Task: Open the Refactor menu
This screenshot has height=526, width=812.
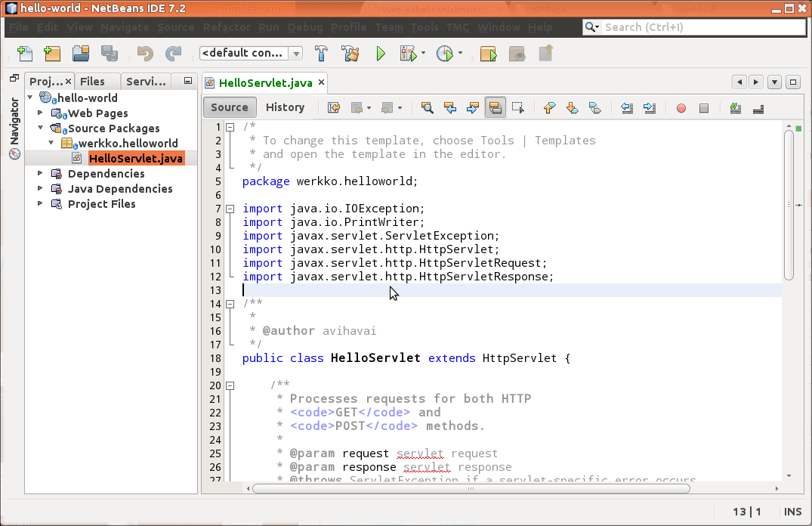Action: [227, 27]
